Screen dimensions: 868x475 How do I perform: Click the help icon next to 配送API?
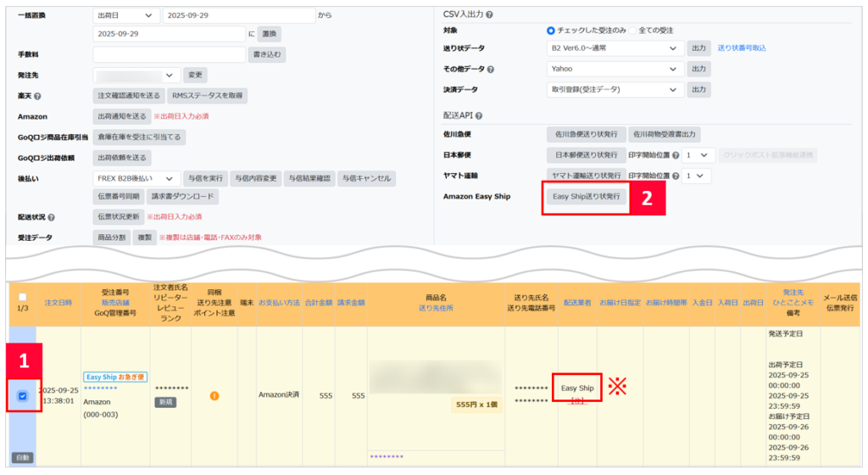(479, 115)
